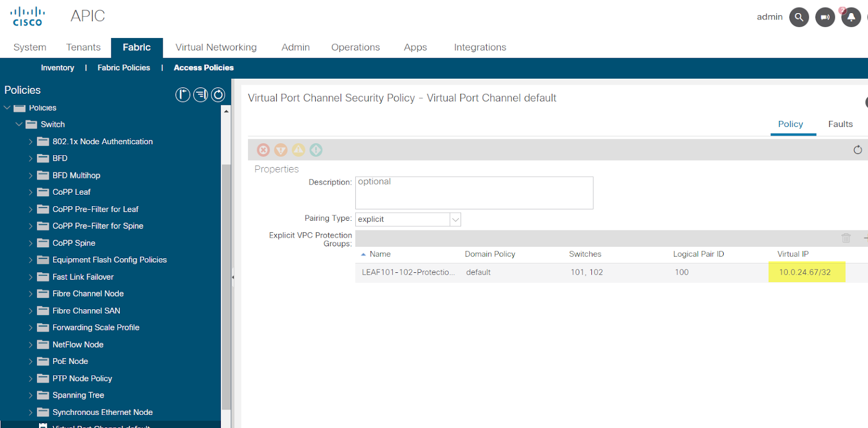Screen dimensions: 868x428
Task: Open the Integrations menu
Action: tap(480, 47)
